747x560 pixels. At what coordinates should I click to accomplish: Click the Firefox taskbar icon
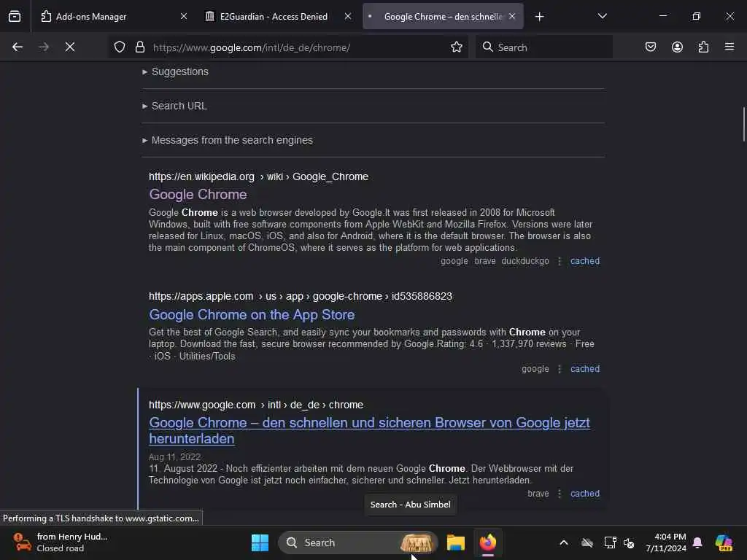coord(488,542)
